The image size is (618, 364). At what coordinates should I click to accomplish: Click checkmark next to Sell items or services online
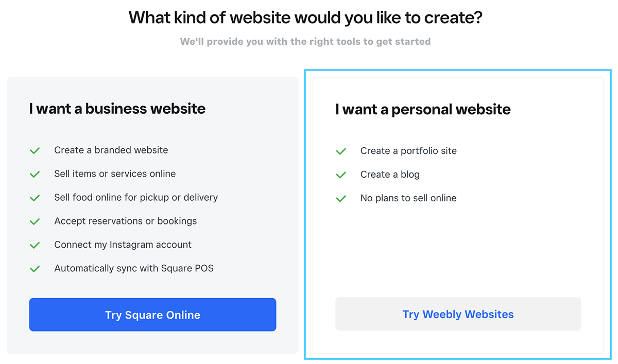35,175
